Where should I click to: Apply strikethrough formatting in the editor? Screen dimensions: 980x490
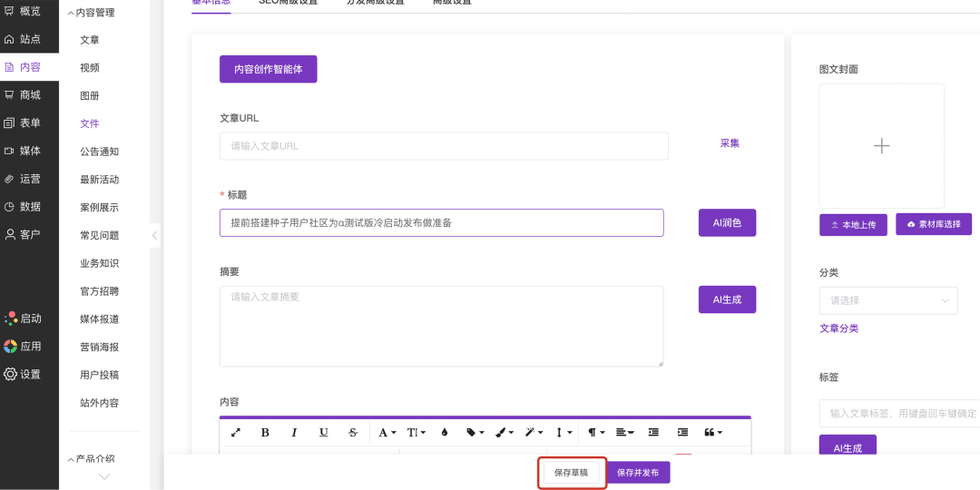(353, 433)
